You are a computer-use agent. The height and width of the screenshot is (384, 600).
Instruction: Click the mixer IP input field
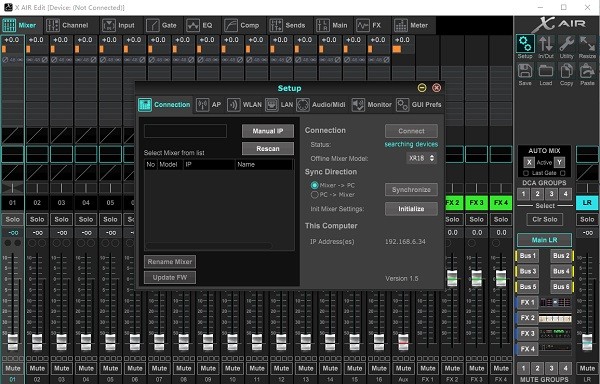(x=185, y=131)
